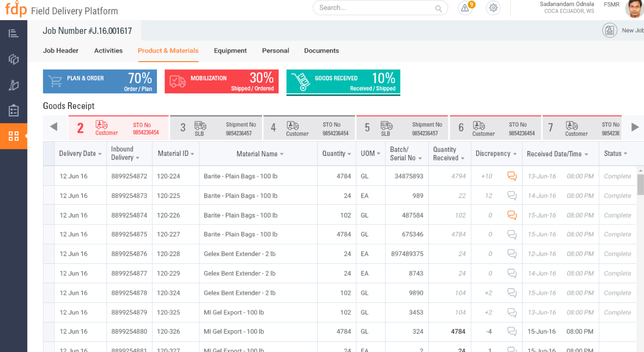The width and height of the screenshot is (644, 352).
Task: Select row checkbox cell for 8899254874
Action: click(49, 215)
